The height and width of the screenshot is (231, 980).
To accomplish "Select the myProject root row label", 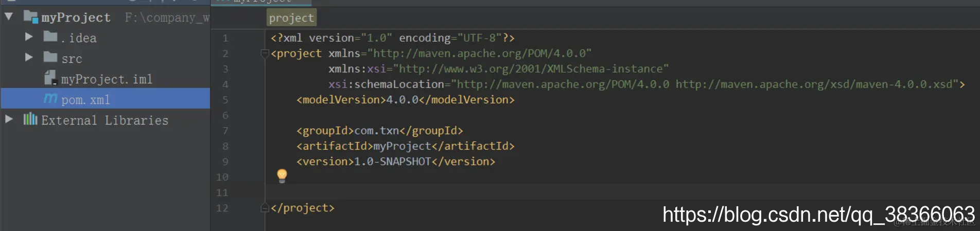I will 76,17.
